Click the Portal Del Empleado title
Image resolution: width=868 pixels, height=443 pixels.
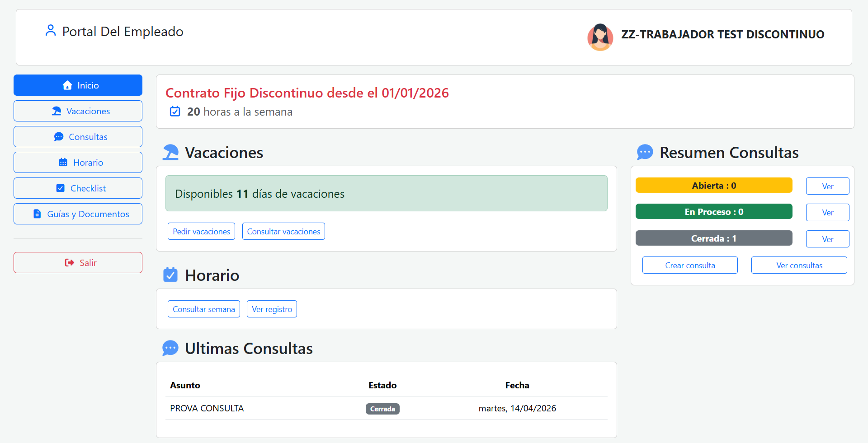tap(123, 31)
